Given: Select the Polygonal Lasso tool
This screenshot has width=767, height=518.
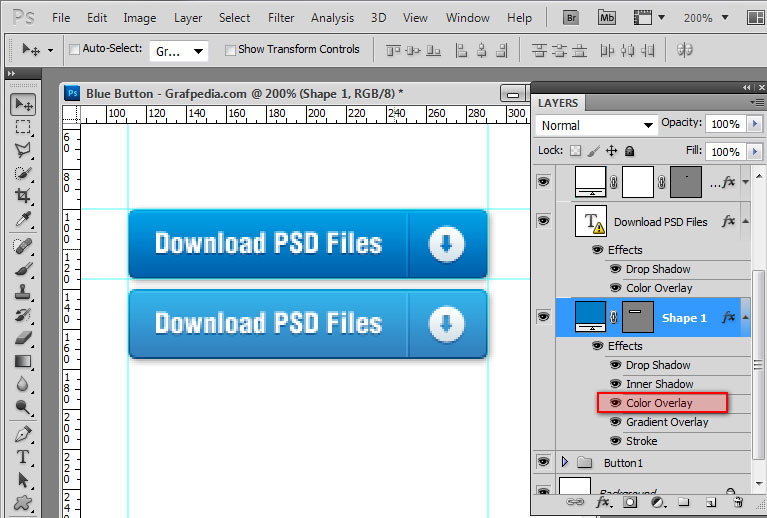Looking at the screenshot, I should point(23,150).
